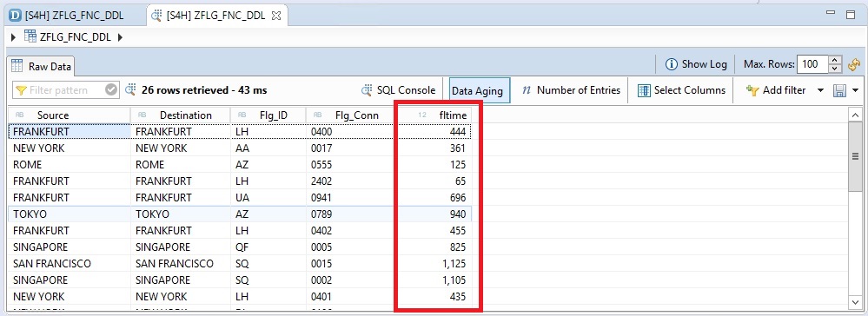Open the Add filter dropdown arrow
Viewport: 868px width, 316px height.
click(x=820, y=90)
